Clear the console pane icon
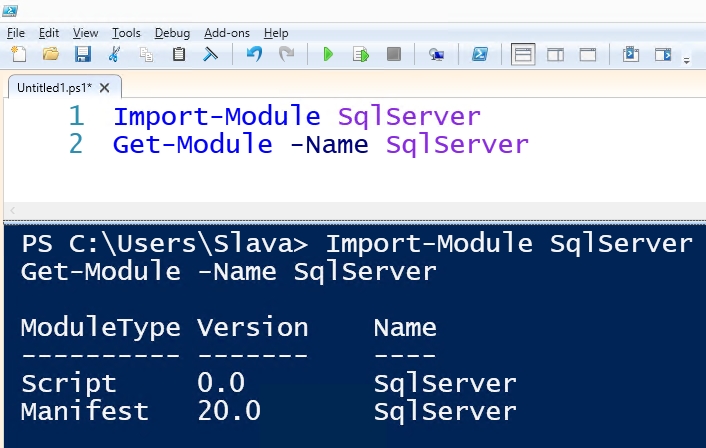 [x=210, y=54]
